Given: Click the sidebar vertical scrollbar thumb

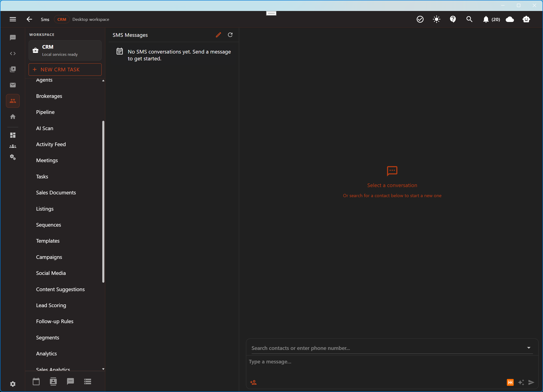Looking at the screenshot, I should click(103, 202).
